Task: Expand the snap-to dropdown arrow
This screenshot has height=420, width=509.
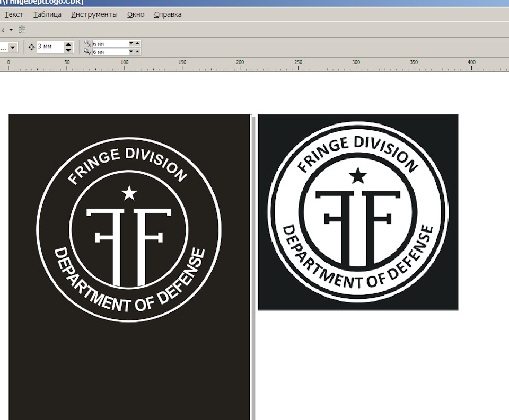Action: (x=11, y=30)
